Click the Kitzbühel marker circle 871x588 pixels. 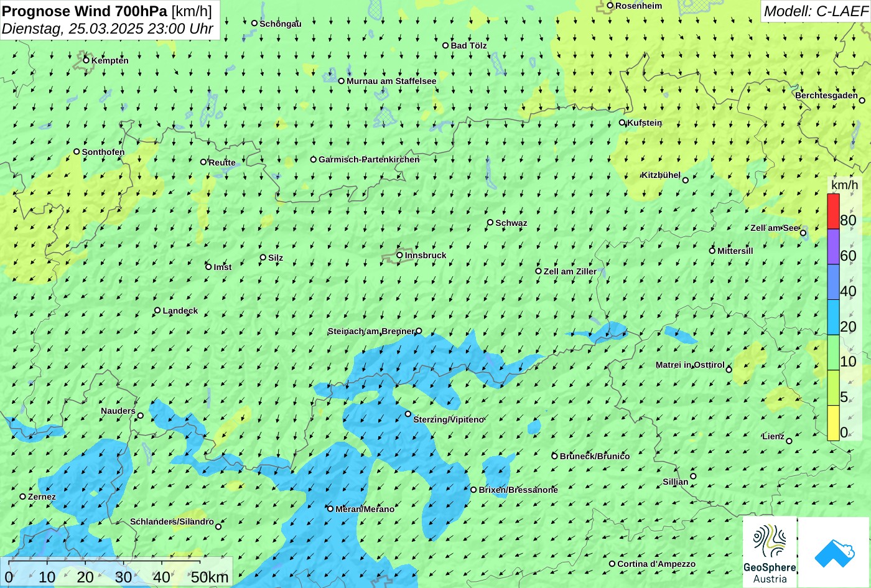pos(686,180)
